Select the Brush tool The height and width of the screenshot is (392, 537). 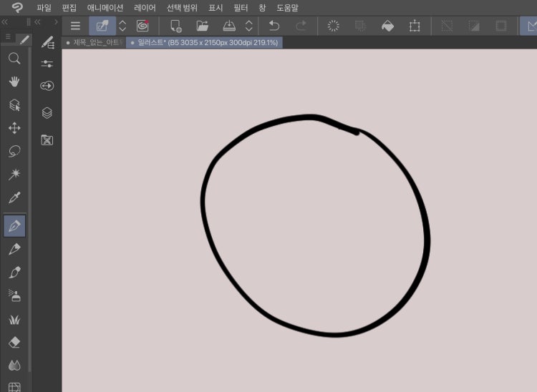coord(14,273)
